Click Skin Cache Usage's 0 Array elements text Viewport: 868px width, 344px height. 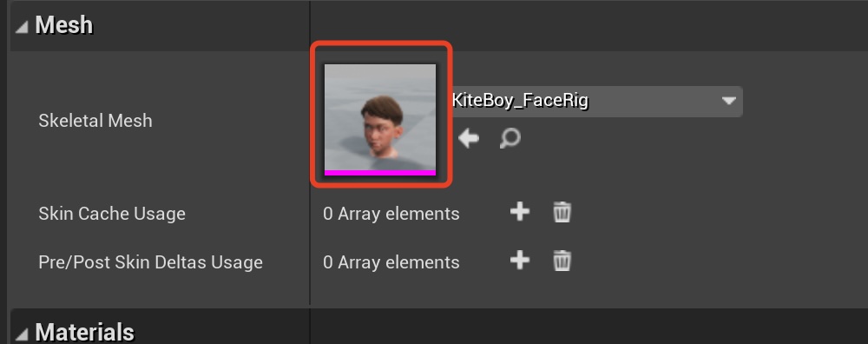coord(391,214)
